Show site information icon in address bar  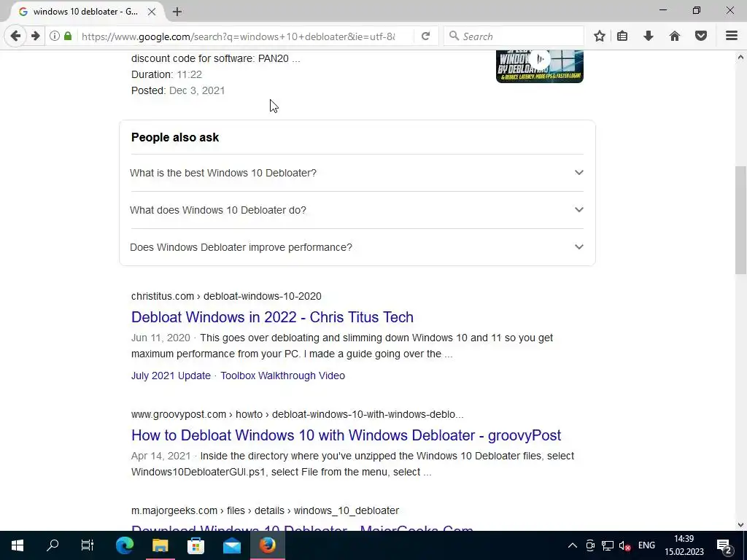point(55,36)
